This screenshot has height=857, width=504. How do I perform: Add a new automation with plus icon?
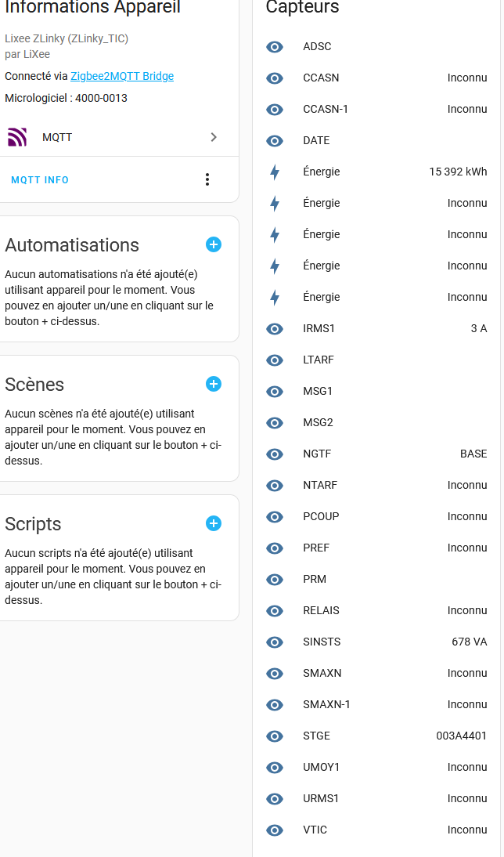[214, 244]
